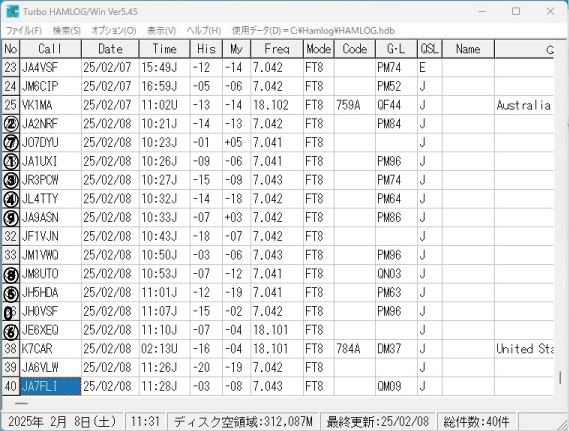Click the Freq column header
The image size is (569, 431).
pos(277,49)
